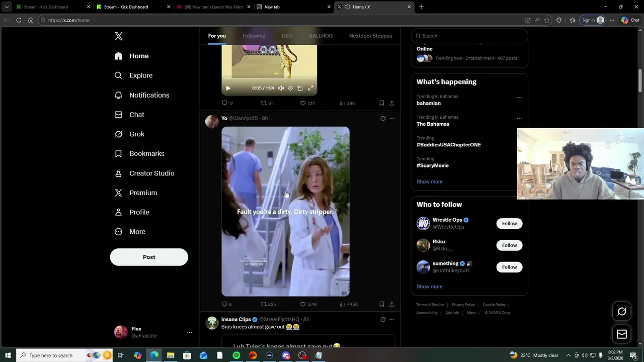Image resolution: width=644 pixels, height=362 pixels.
Task: Open Home in the X sidebar
Action: [x=131, y=56]
